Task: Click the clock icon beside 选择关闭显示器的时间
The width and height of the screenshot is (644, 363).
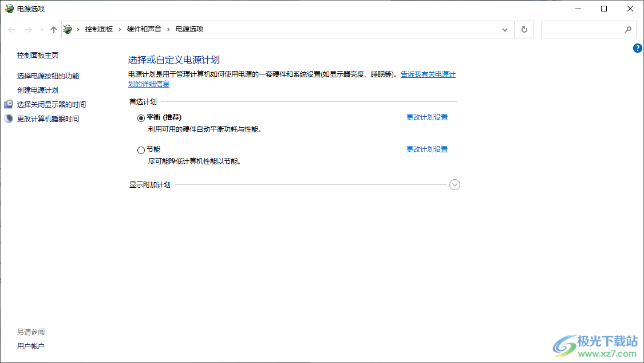Action: point(8,104)
